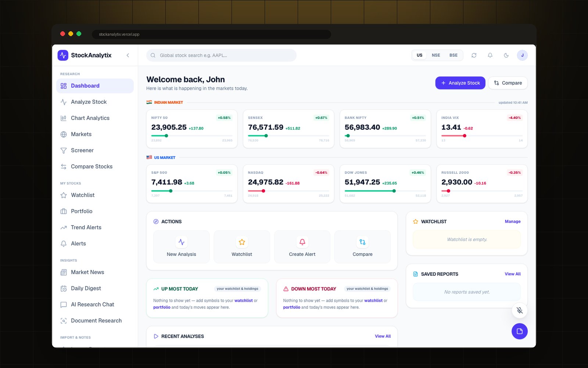Open the Screener page
588x368 pixels.
[x=95, y=151]
